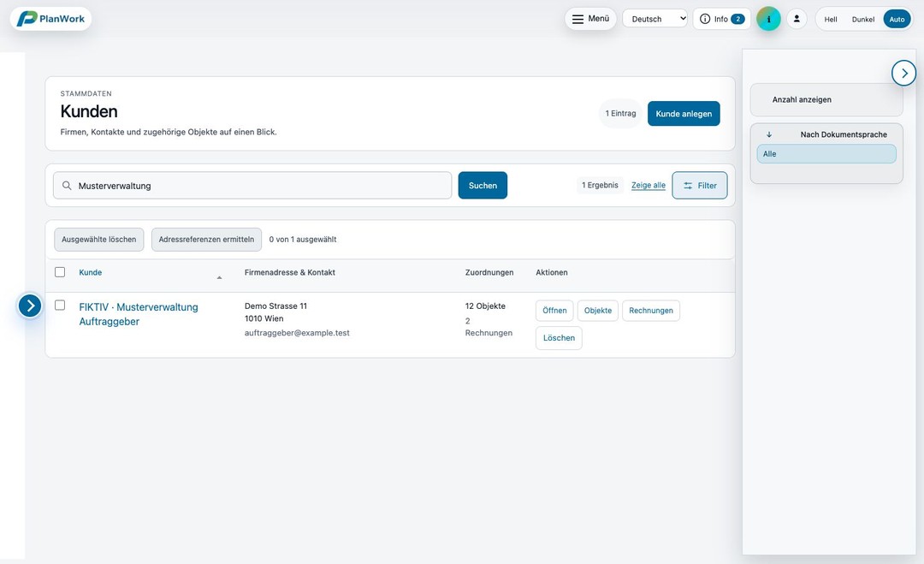Click the Demo Strasse 11 address
The width and height of the screenshot is (924, 564).
[x=275, y=306]
